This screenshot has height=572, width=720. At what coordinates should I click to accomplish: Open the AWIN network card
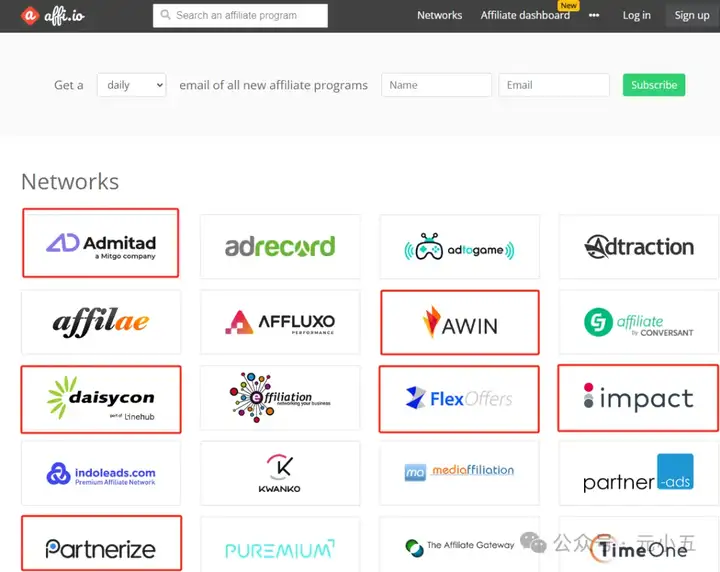[x=460, y=322]
